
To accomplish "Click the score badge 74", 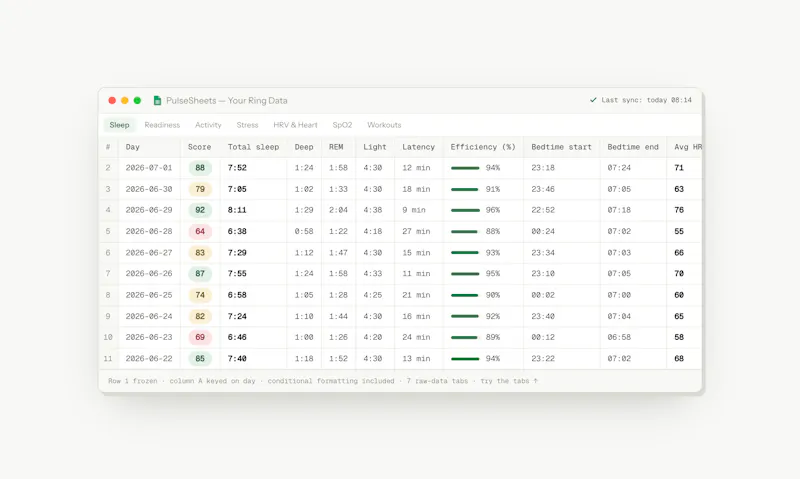I will 200,295.
